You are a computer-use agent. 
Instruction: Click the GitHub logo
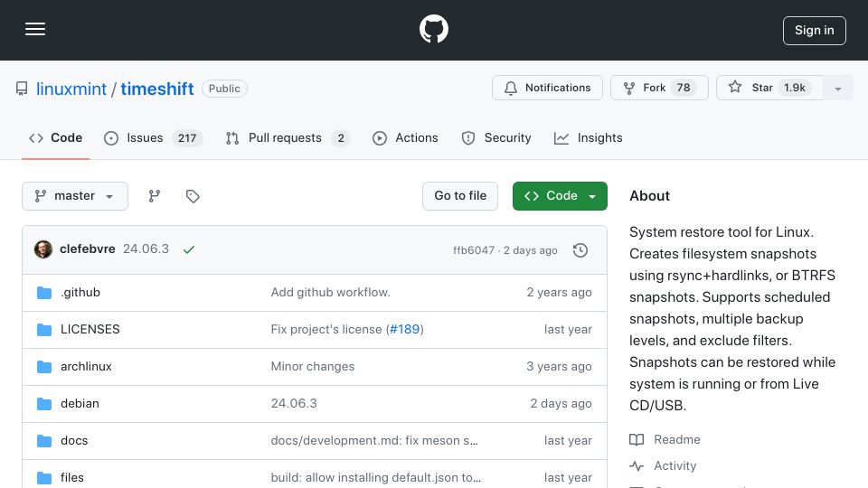[x=433, y=29]
